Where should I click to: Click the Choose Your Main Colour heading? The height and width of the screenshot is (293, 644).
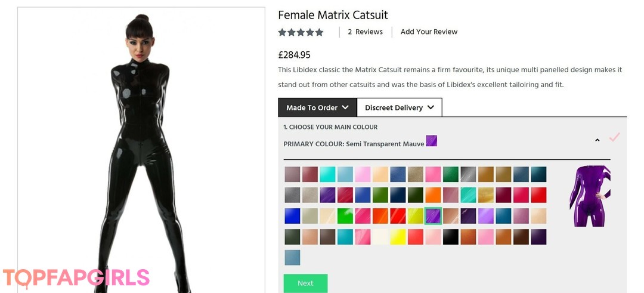330,127
